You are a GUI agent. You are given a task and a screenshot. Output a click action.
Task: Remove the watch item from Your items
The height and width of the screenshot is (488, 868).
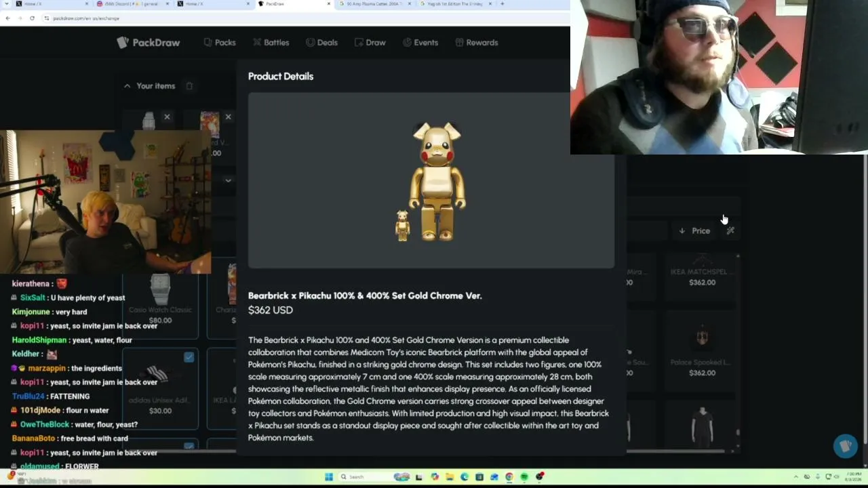point(167,117)
